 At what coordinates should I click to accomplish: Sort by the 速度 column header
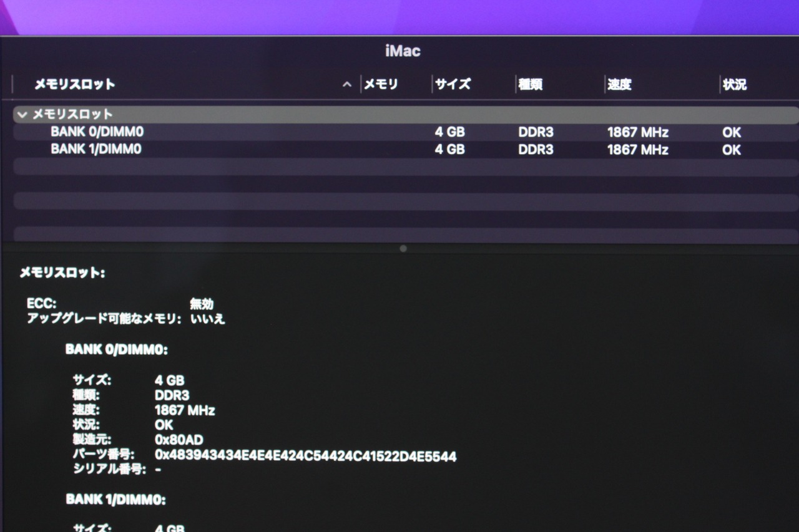click(x=620, y=84)
